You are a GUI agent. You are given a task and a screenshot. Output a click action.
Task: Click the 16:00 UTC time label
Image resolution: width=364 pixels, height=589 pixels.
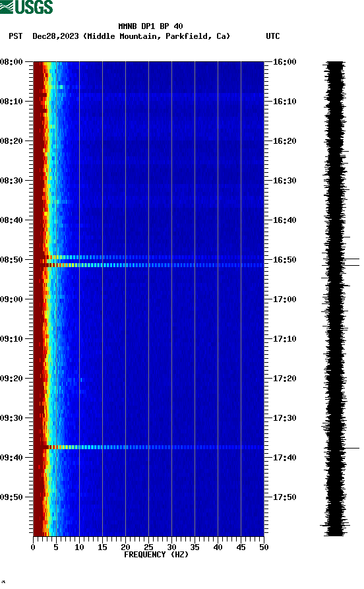[x=284, y=61]
